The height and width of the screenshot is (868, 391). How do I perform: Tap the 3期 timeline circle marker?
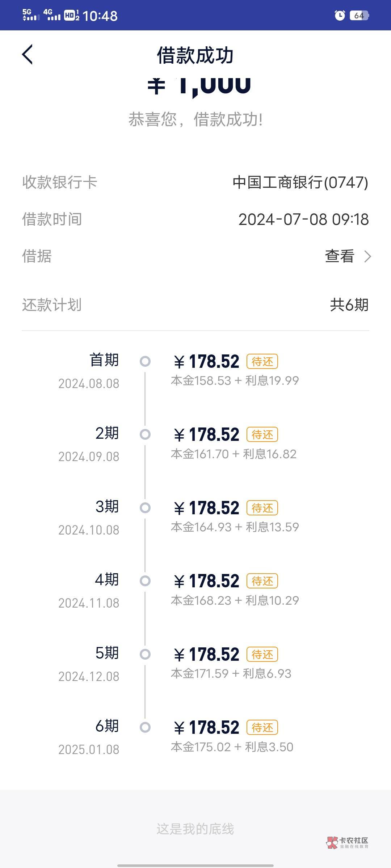[145, 508]
